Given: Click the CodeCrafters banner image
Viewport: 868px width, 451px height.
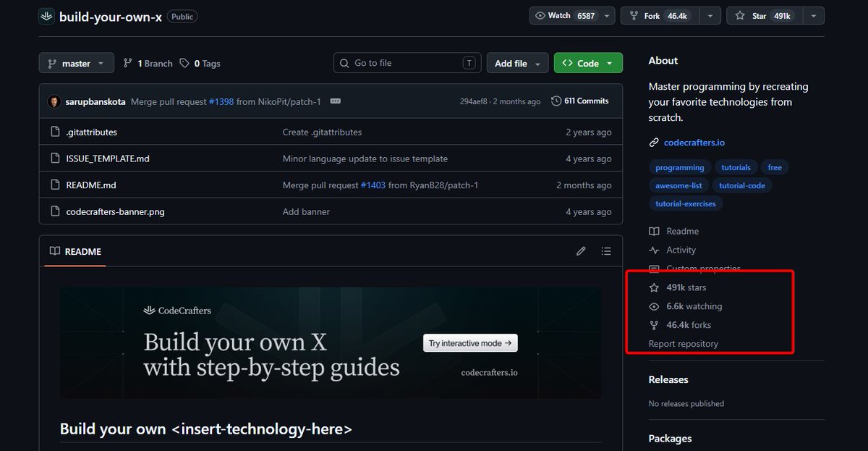Looking at the screenshot, I should [x=331, y=342].
